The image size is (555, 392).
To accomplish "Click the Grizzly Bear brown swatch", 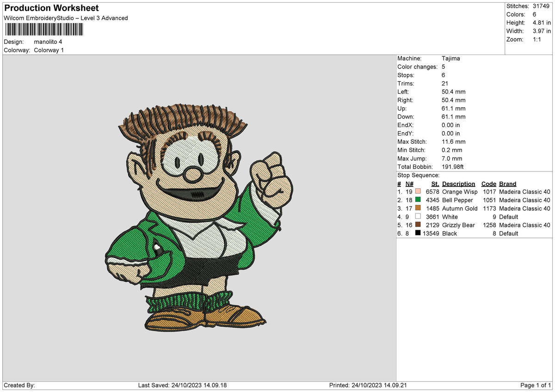I will tap(418, 225).
